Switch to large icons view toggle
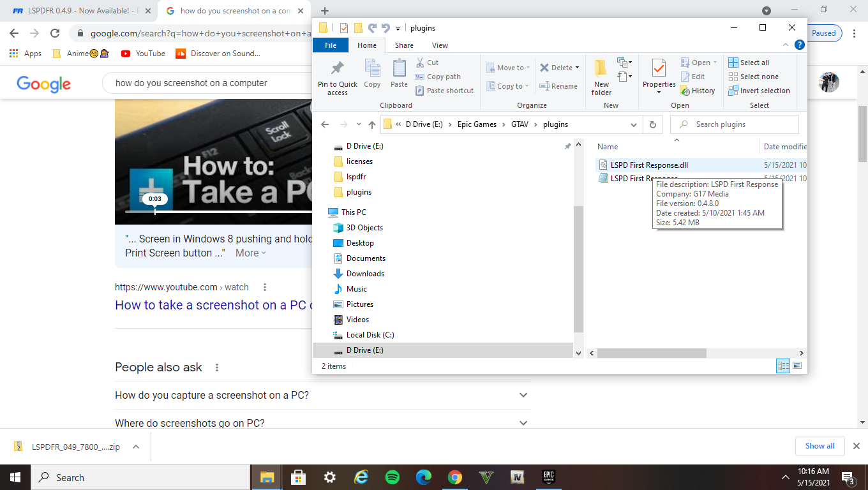 (x=797, y=366)
